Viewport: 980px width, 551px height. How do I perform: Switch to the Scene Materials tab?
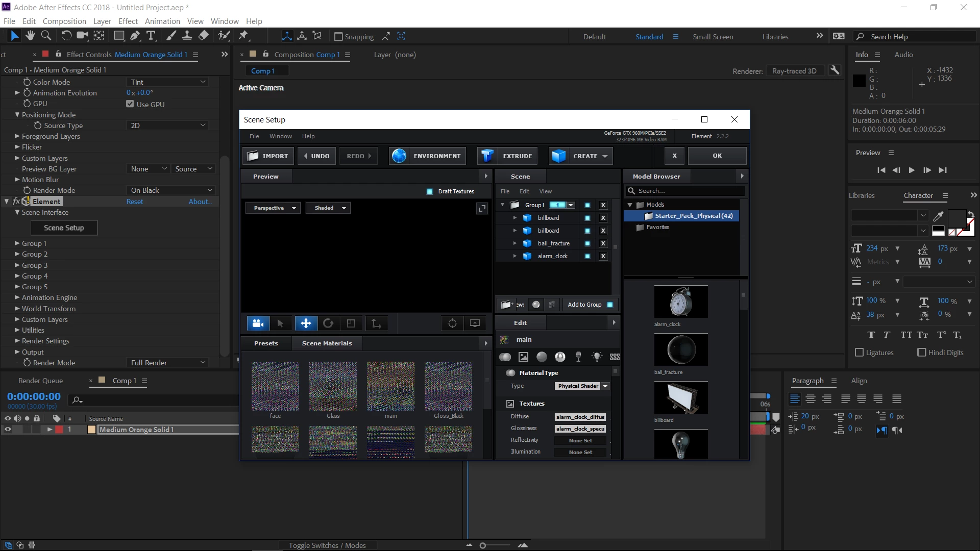click(327, 343)
